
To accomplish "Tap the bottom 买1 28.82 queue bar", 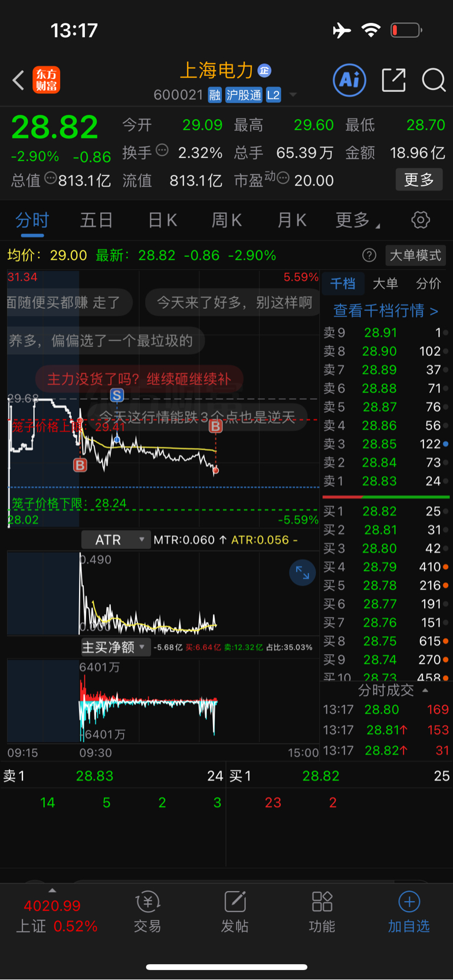I will 340,776.
